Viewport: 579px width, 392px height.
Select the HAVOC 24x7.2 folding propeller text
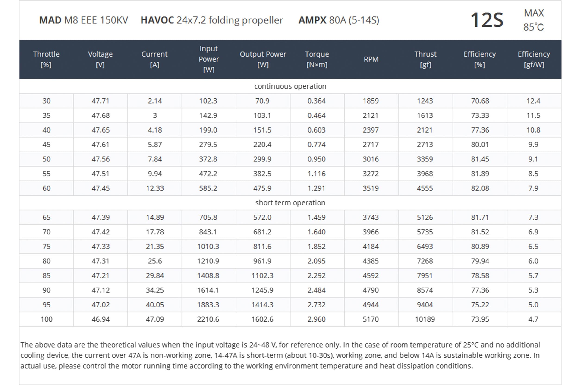click(x=212, y=20)
